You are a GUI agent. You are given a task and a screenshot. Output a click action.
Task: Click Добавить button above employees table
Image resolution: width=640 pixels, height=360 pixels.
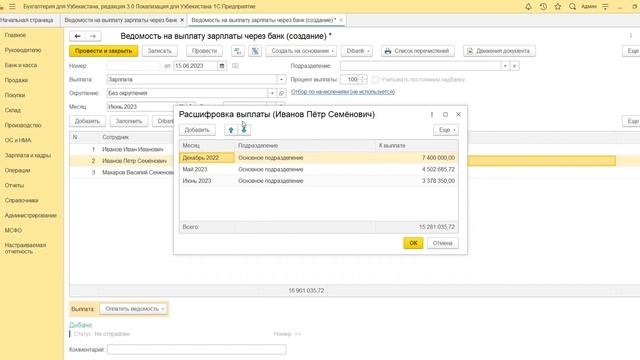tap(87, 121)
